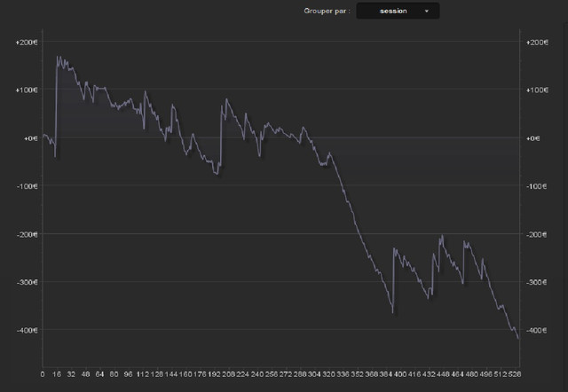Click the '+0€' label on right axis

(532, 138)
